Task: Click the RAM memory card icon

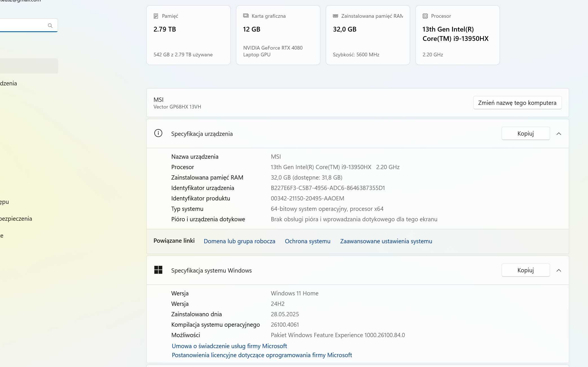Action: (x=335, y=16)
